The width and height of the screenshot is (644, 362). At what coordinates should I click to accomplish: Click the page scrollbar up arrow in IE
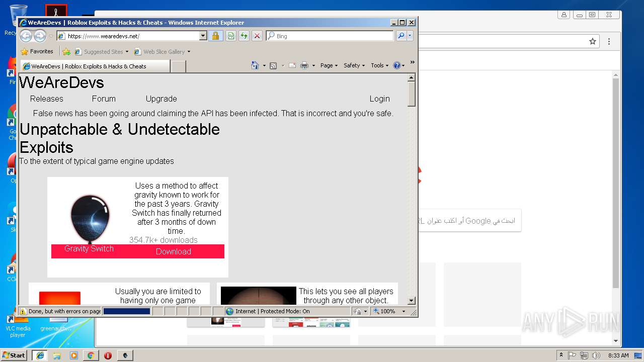click(x=411, y=77)
